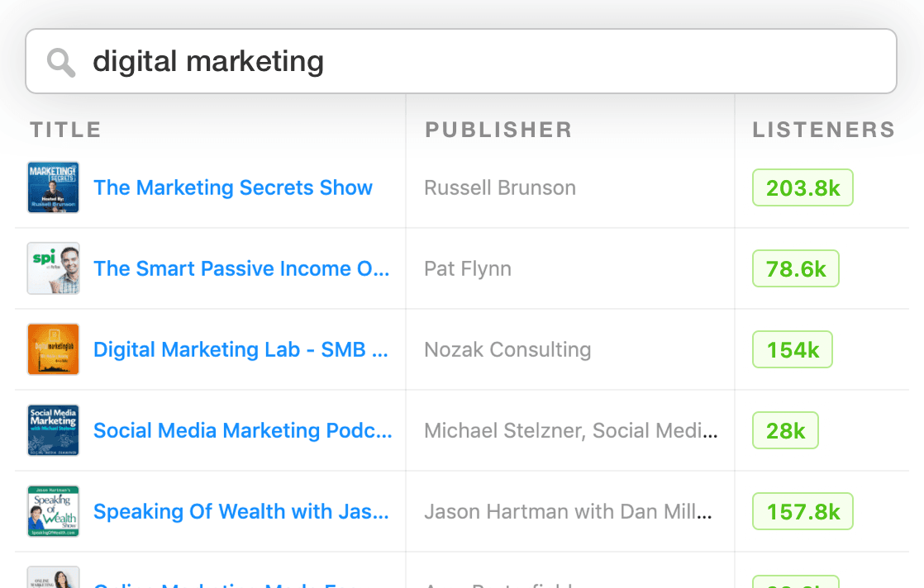Click the bottom row's partially visible artwork
Image resolution: width=924 pixels, height=588 pixels.
tap(53, 577)
